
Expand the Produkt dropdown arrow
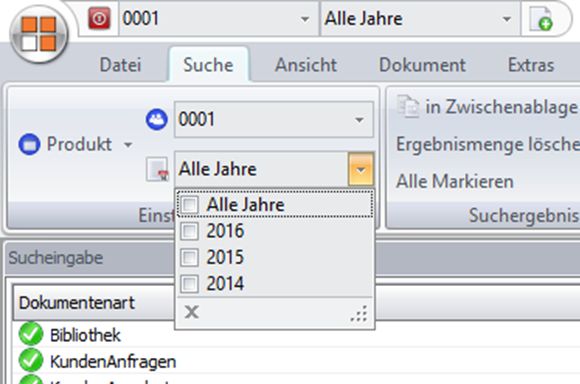click(x=128, y=145)
